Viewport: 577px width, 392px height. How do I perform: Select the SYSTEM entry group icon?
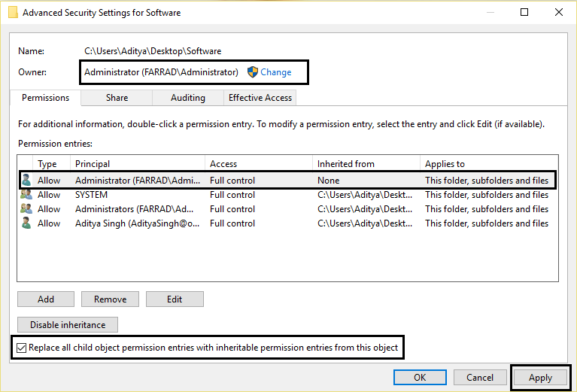[x=27, y=195]
